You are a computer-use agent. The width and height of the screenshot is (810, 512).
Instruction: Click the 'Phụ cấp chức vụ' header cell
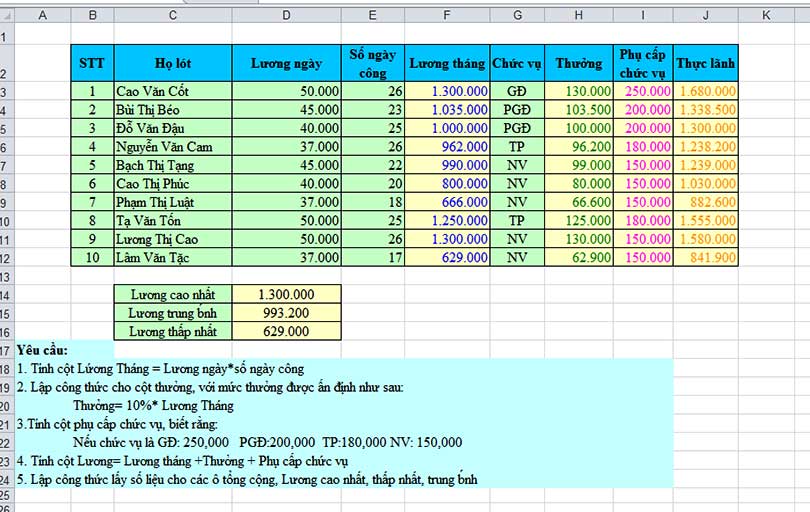click(x=643, y=64)
